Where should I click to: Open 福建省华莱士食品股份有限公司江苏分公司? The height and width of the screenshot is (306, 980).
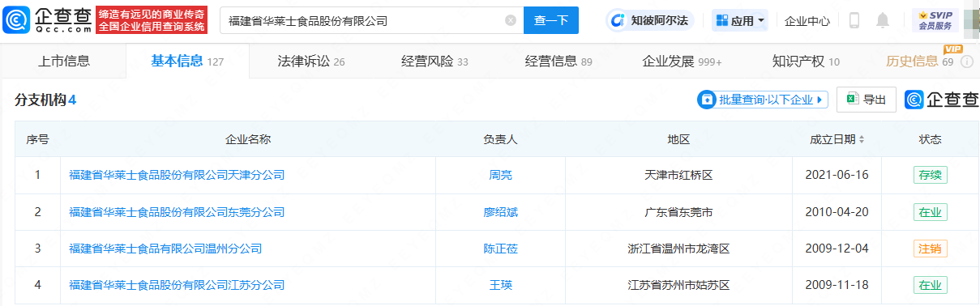pos(177,285)
